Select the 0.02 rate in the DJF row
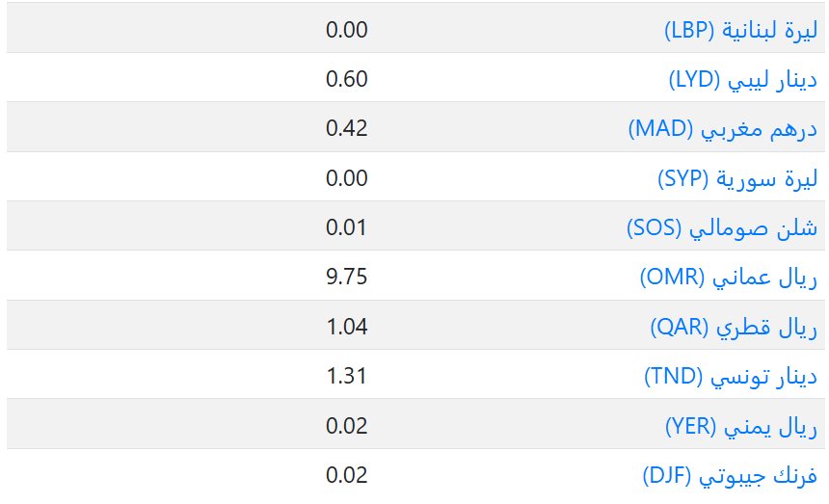 coord(347,475)
